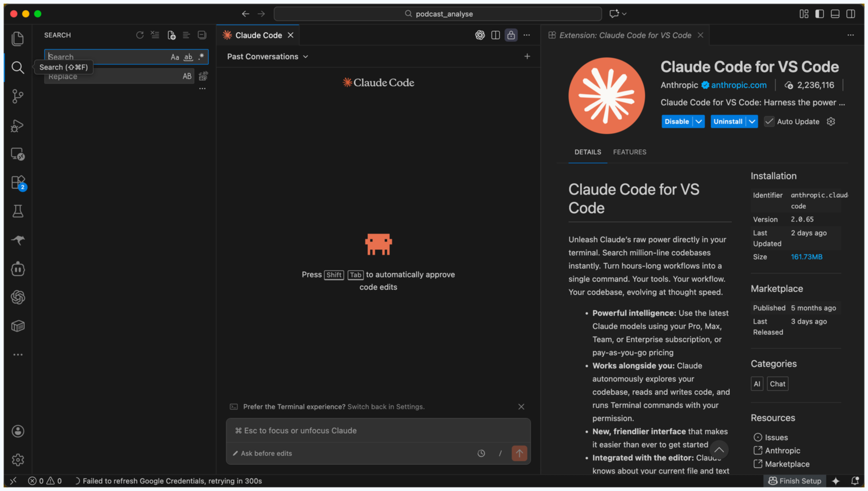Toggle the secondary side bar

click(850, 14)
